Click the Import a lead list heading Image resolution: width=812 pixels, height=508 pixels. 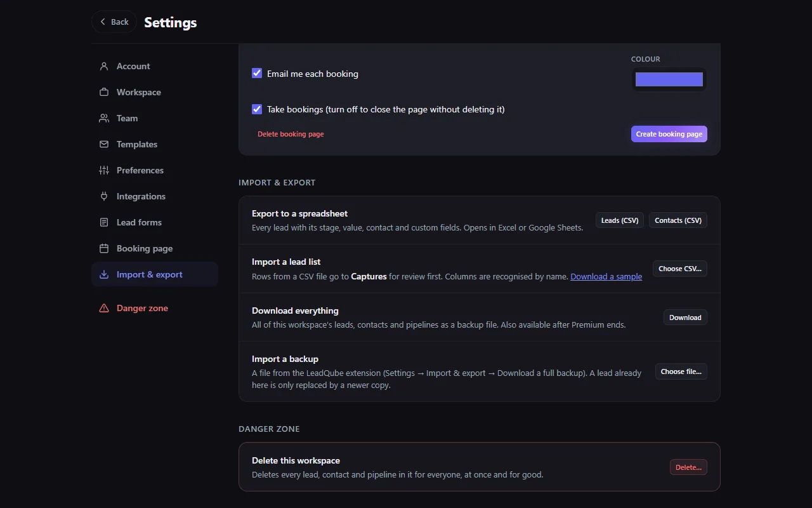(x=286, y=262)
